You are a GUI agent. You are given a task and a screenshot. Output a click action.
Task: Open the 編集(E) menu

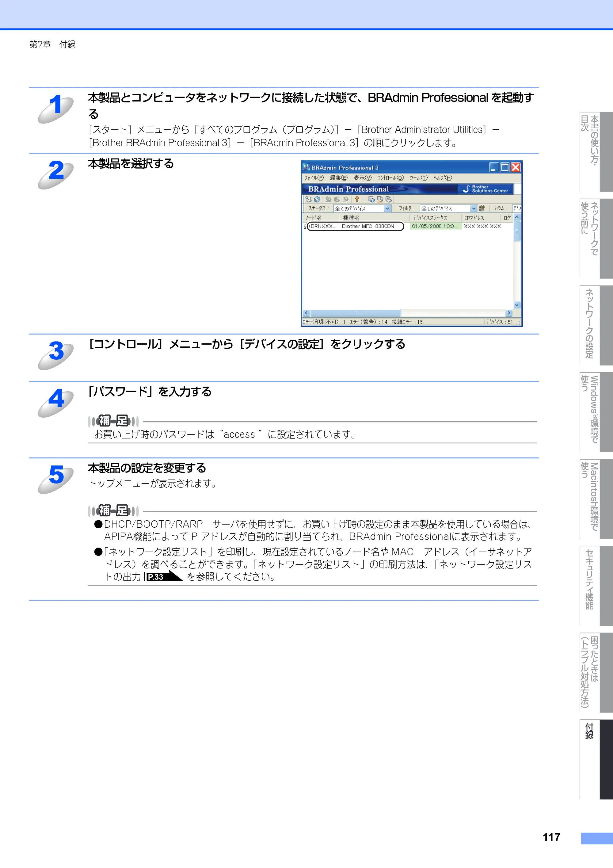point(339,178)
